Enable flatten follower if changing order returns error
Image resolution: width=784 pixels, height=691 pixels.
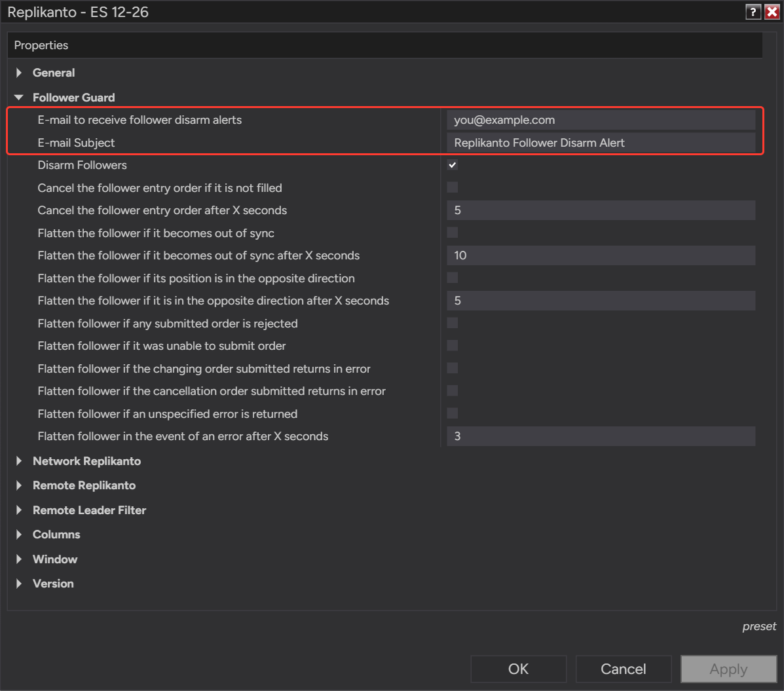[x=453, y=369]
